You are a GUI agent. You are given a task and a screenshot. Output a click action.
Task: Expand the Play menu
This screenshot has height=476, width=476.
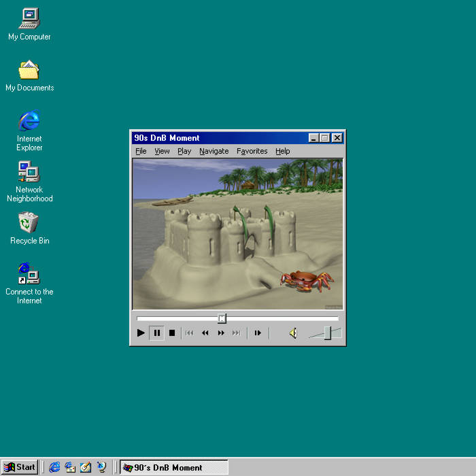(184, 151)
